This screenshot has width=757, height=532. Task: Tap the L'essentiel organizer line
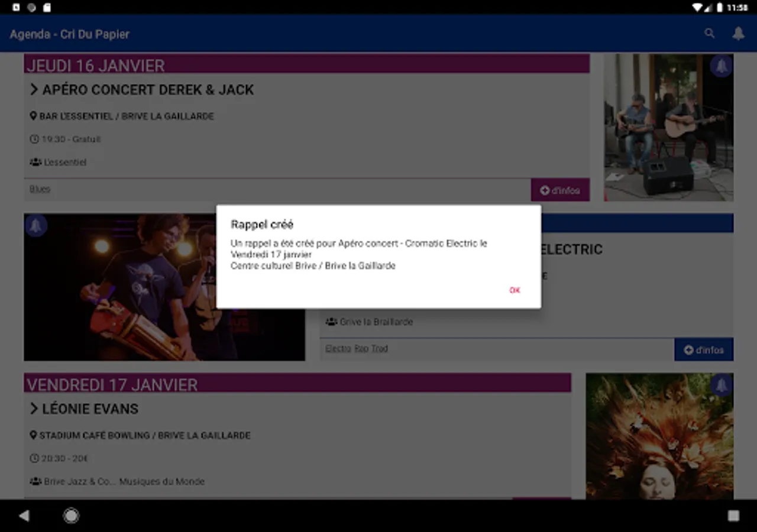[58, 162]
